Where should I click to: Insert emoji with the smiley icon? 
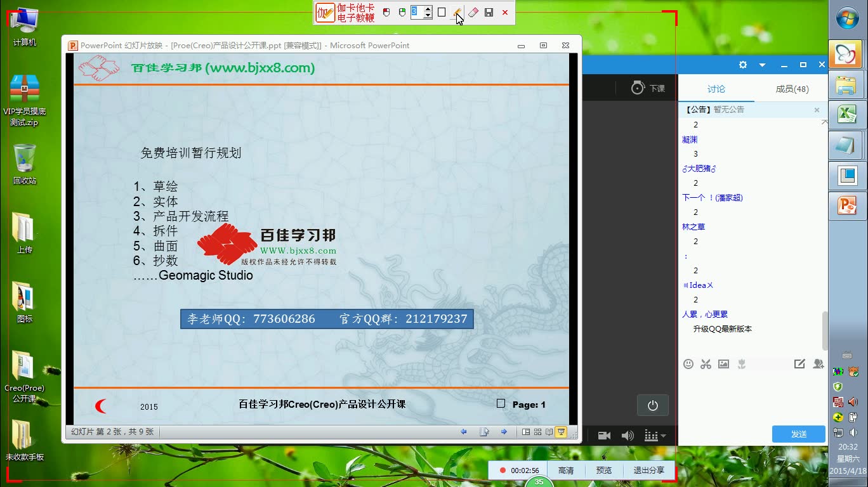688,364
